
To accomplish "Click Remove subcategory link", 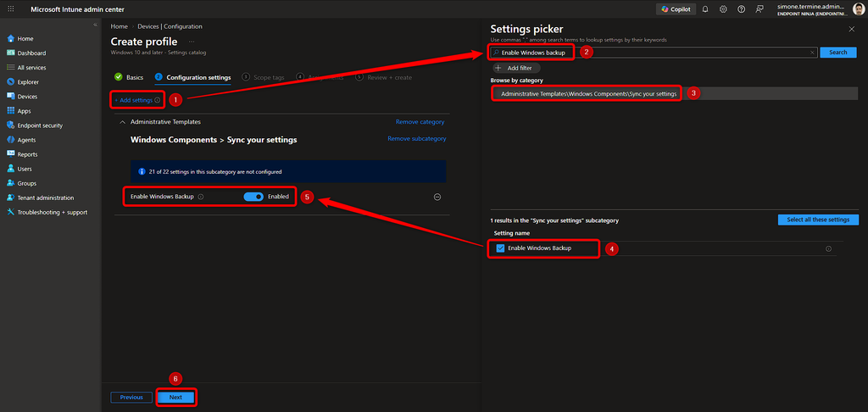I will pyautogui.click(x=417, y=138).
